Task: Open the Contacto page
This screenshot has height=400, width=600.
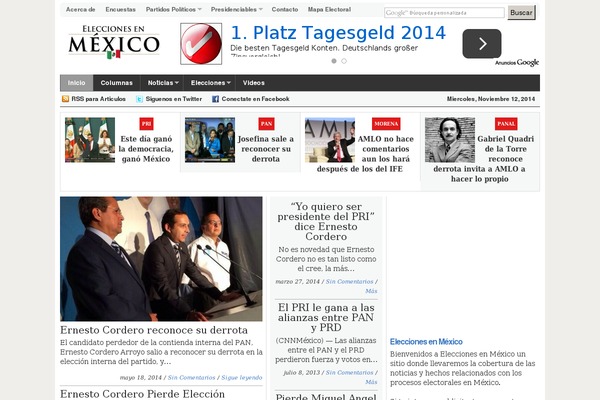Action: click(285, 10)
